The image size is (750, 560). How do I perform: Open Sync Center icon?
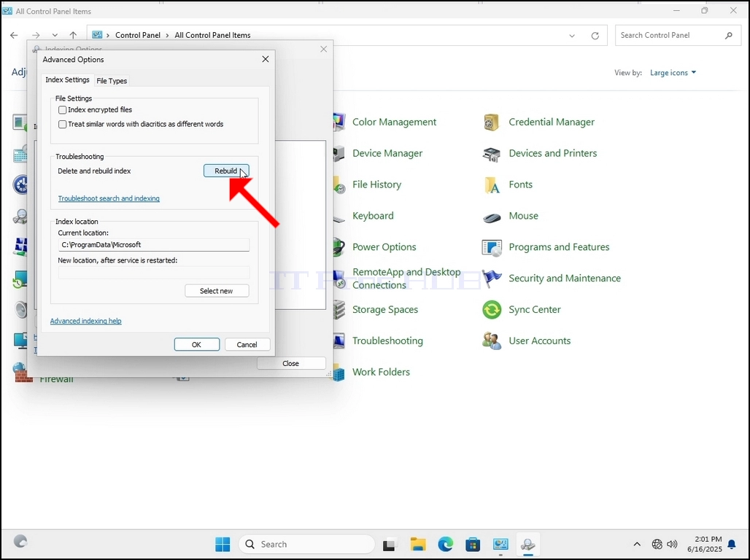[x=491, y=310]
